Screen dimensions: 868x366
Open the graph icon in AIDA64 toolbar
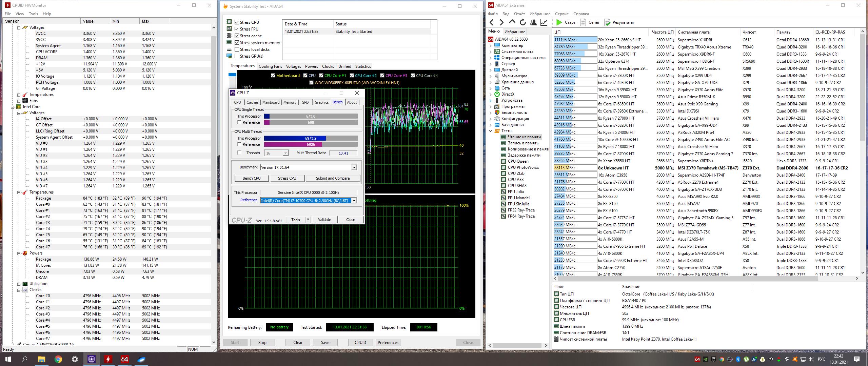(x=544, y=22)
